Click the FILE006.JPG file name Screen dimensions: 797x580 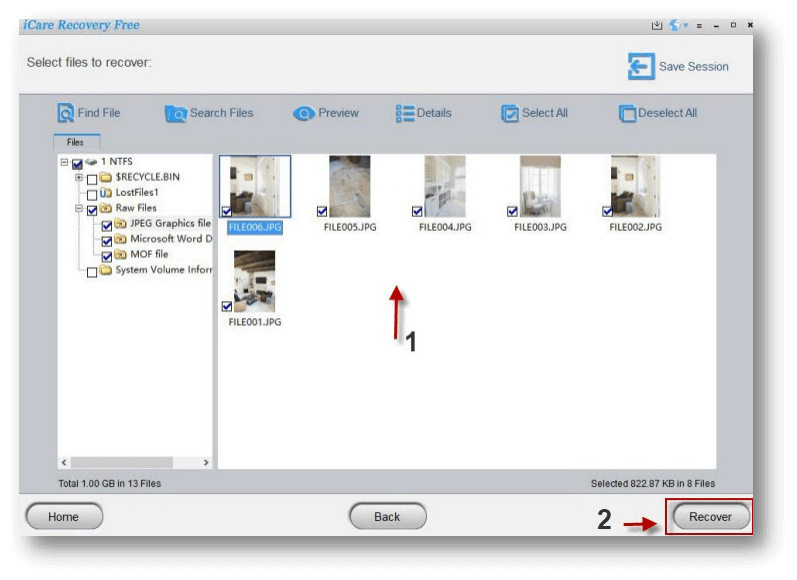coord(255,227)
